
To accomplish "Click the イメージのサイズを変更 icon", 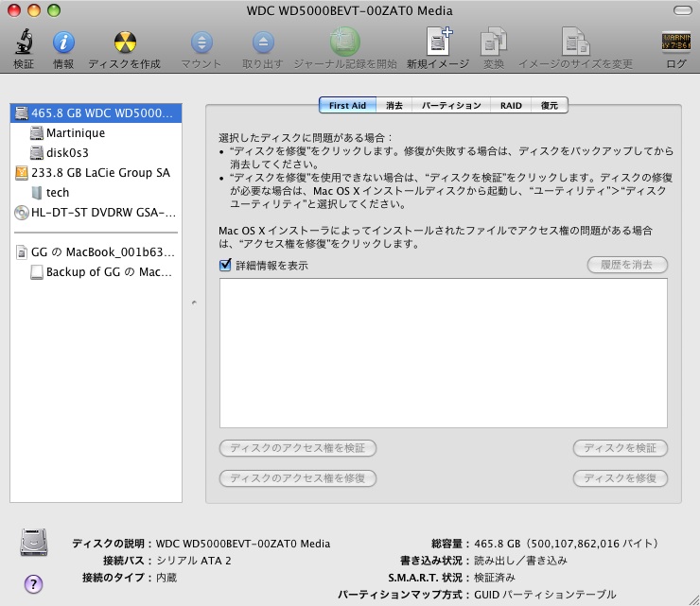I will pos(575,42).
